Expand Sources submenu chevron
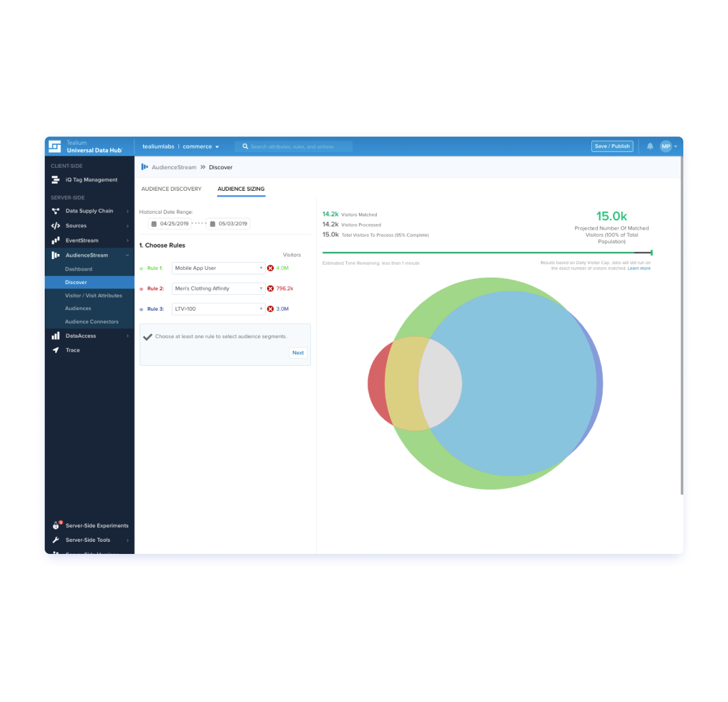The image size is (728, 702). pyautogui.click(x=128, y=226)
